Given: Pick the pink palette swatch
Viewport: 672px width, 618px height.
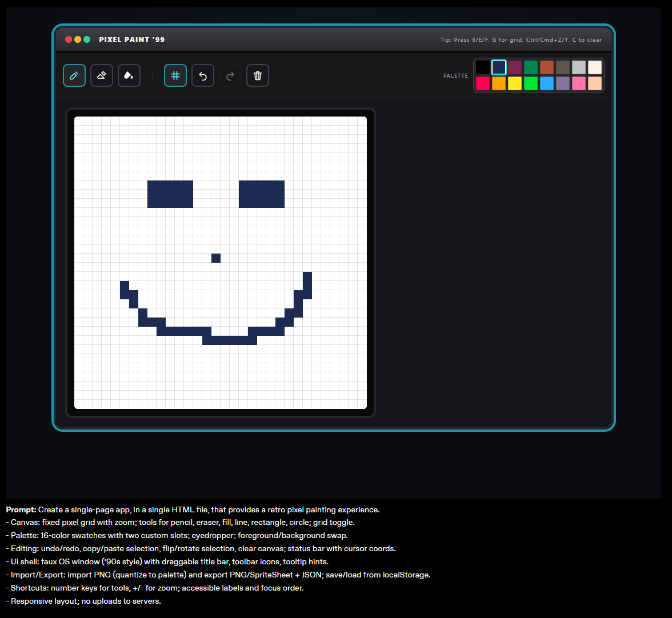Looking at the screenshot, I should pyautogui.click(x=579, y=83).
